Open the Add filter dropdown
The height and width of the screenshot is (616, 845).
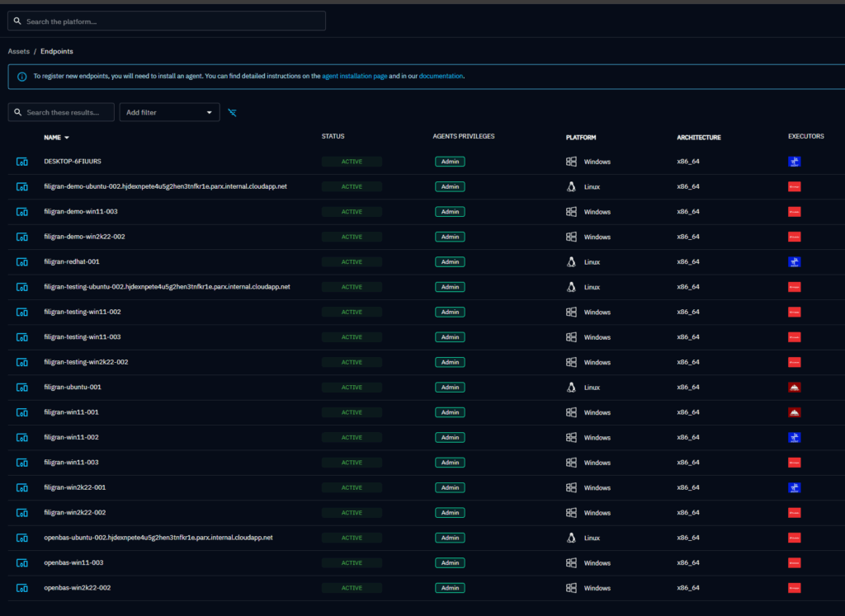point(169,112)
